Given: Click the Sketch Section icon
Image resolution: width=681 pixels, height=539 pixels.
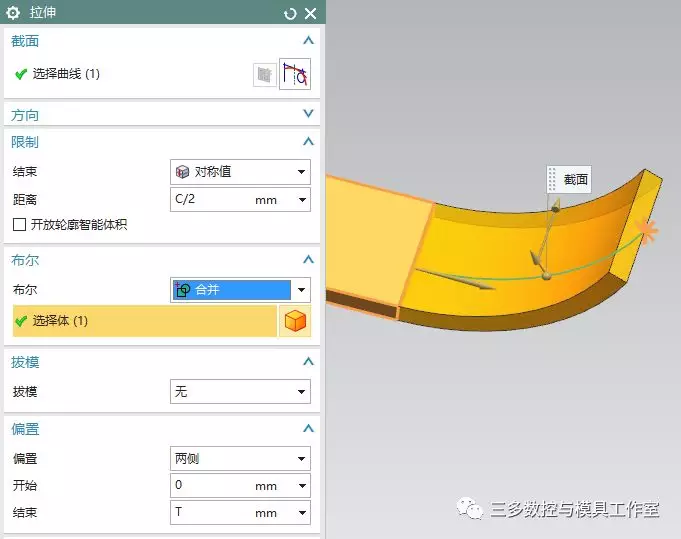Looking at the screenshot, I should coord(264,75).
